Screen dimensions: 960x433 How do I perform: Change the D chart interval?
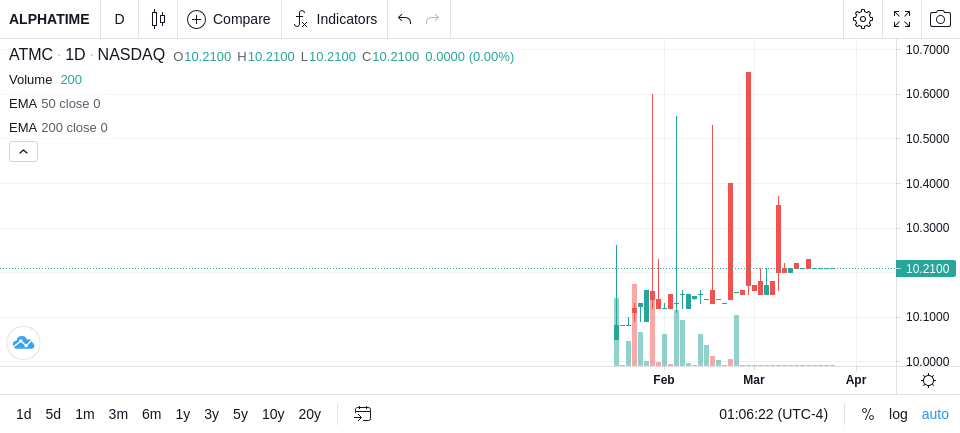(119, 19)
